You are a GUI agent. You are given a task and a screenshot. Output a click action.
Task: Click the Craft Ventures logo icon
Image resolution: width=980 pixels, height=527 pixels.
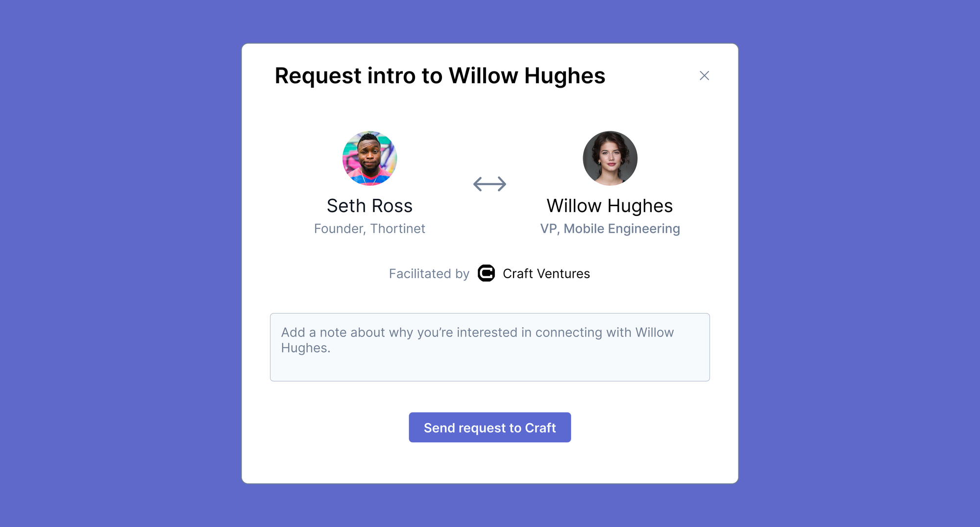tap(486, 273)
